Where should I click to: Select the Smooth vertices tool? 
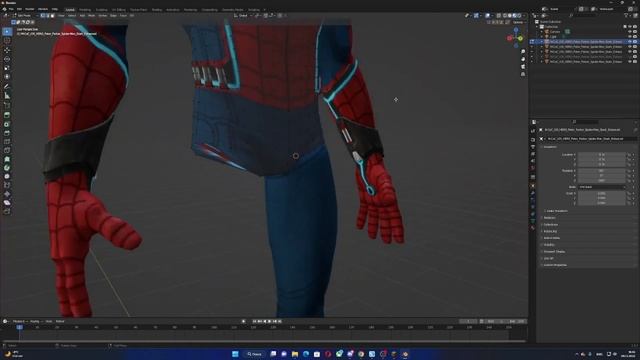7,176
